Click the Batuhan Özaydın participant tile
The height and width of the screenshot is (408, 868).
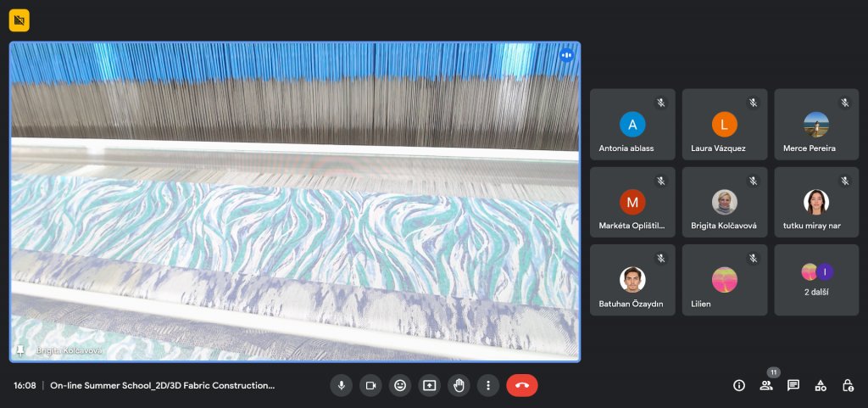click(x=632, y=280)
